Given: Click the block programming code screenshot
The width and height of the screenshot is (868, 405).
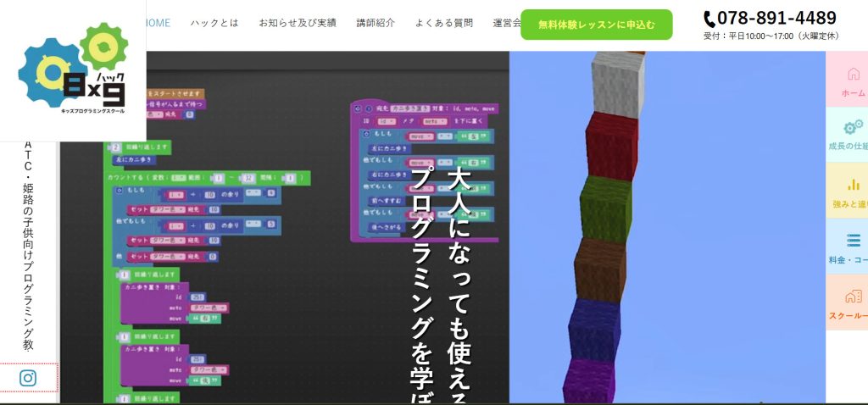Looking at the screenshot, I should tap(285, 227).
